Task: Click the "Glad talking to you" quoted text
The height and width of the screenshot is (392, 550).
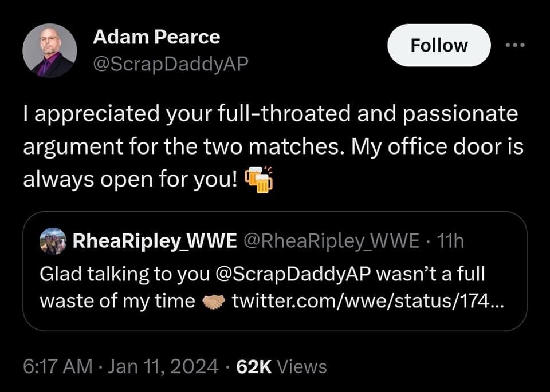Action: (125, 274)
